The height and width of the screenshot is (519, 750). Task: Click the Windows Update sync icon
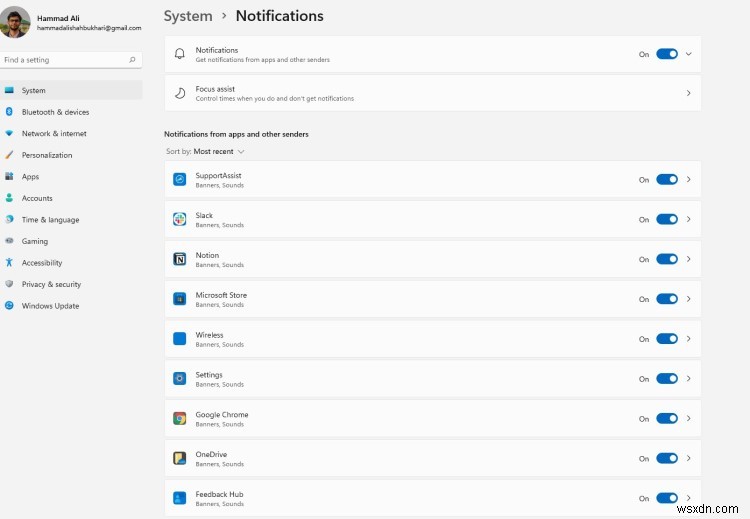coord(9,305)
